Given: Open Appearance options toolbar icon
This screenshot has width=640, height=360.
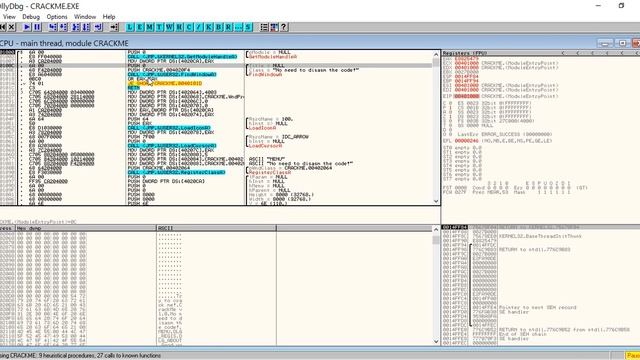Looking at the screenshot, I should [274, 27].
